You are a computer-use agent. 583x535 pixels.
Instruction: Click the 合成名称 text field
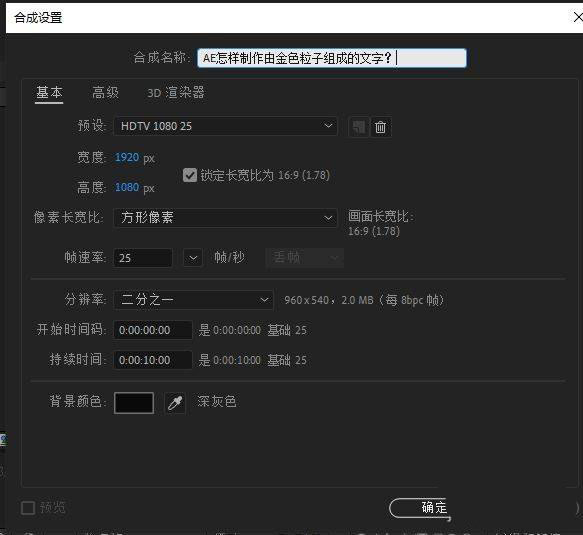(x=332, y=58)
